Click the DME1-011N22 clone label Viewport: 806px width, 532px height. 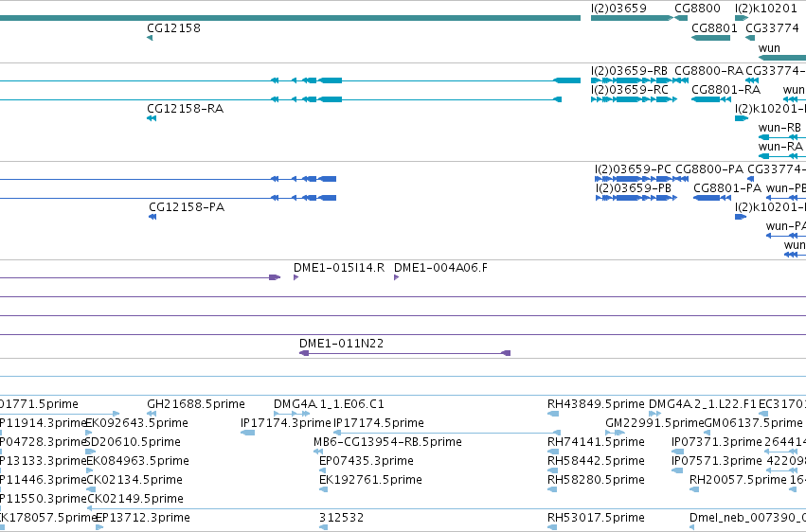[341, 344]
